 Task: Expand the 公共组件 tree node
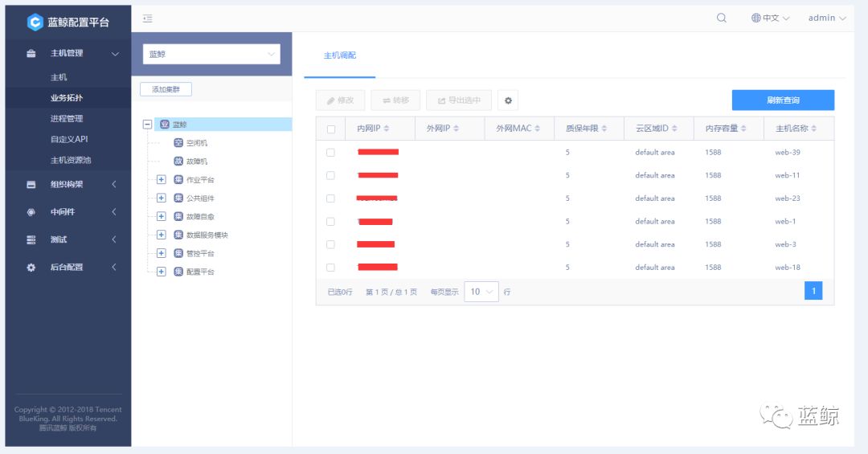coord(161,198)
